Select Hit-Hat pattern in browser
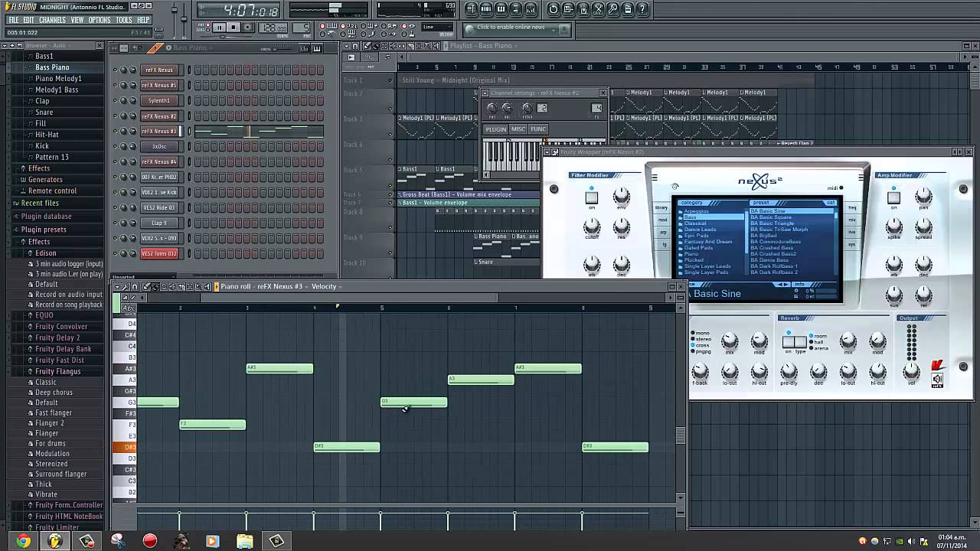Image resolution: width=980 pixels, height=551 pixels. (x=47, y=135)
